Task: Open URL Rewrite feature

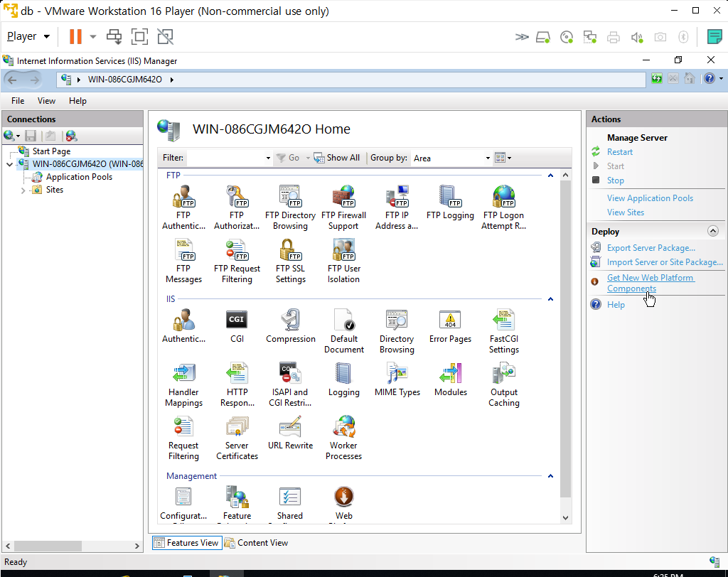Action: pos(290,433)
